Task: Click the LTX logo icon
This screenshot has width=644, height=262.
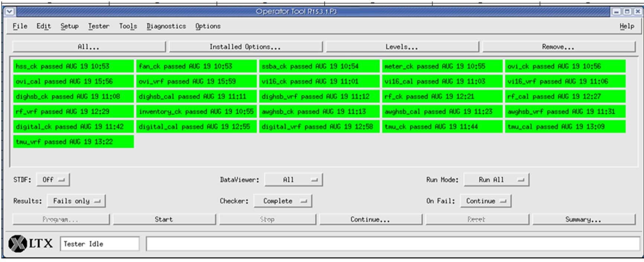Action: tap(18, 244)
